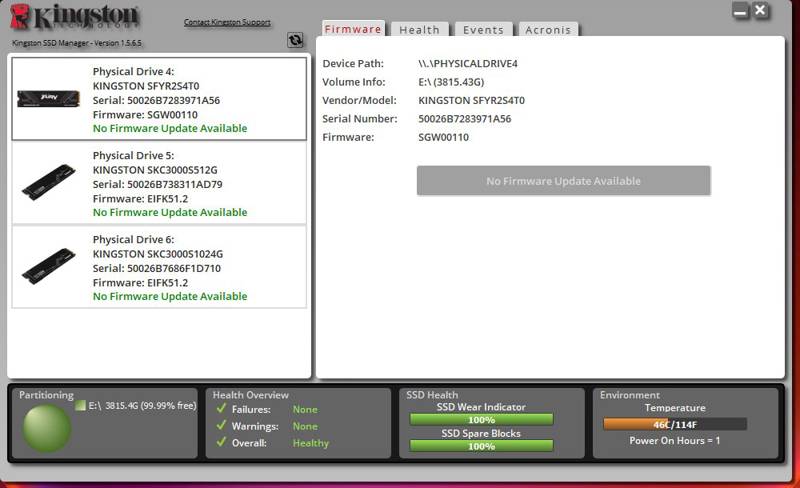Select the Physical Drive 6 SSD image
The height and width of the screenshot is (488, 800).
(48, 266)
